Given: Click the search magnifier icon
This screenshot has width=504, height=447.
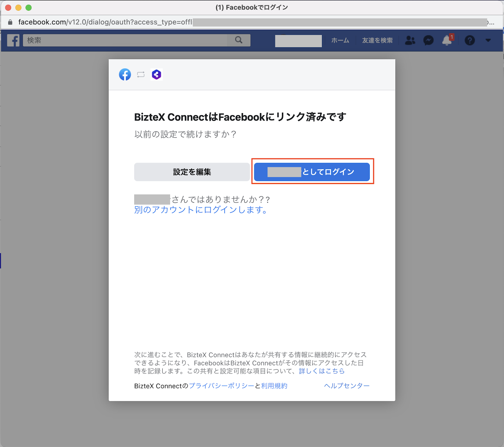Looking at the screenshot, I should (239, 40).
